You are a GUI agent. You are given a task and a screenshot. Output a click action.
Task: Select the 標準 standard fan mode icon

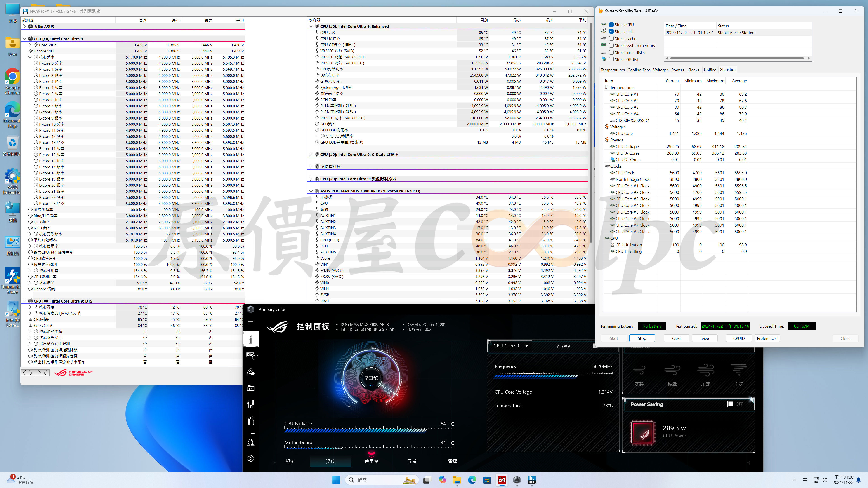click(672, 371)
